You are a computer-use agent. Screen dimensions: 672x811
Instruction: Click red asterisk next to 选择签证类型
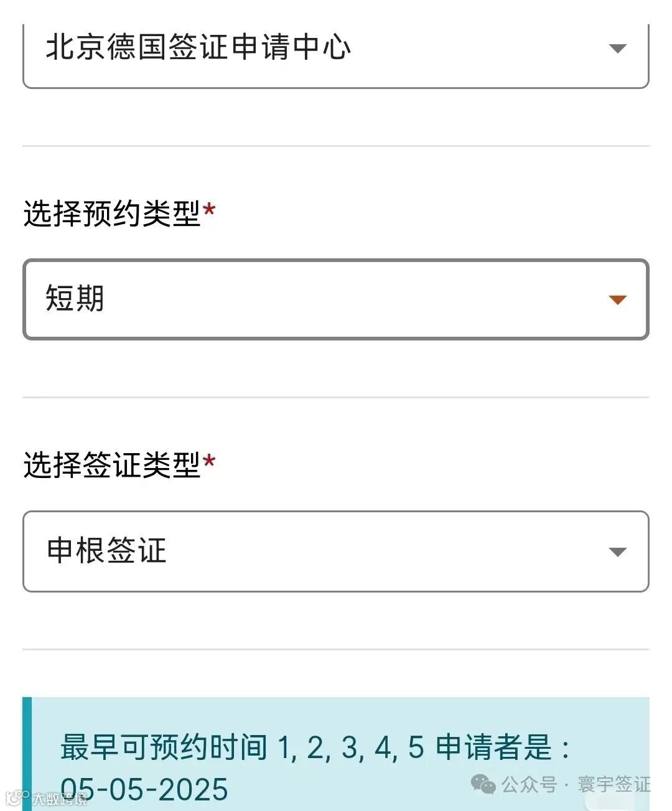pyautogui.click(x=209, y=462)
